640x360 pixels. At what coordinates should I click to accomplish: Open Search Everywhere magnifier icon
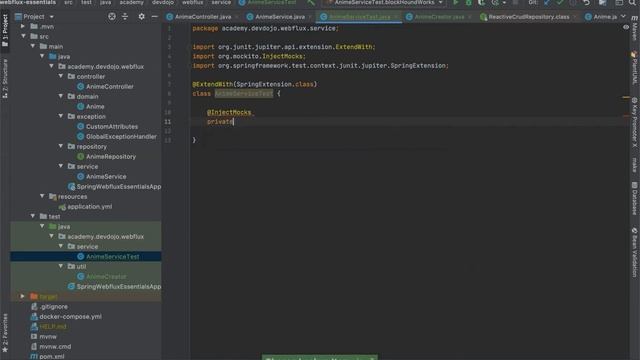[x=632, y=3]
